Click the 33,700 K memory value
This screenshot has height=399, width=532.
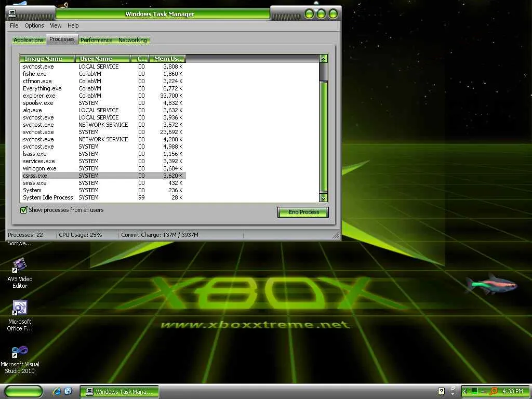(171, 96)
